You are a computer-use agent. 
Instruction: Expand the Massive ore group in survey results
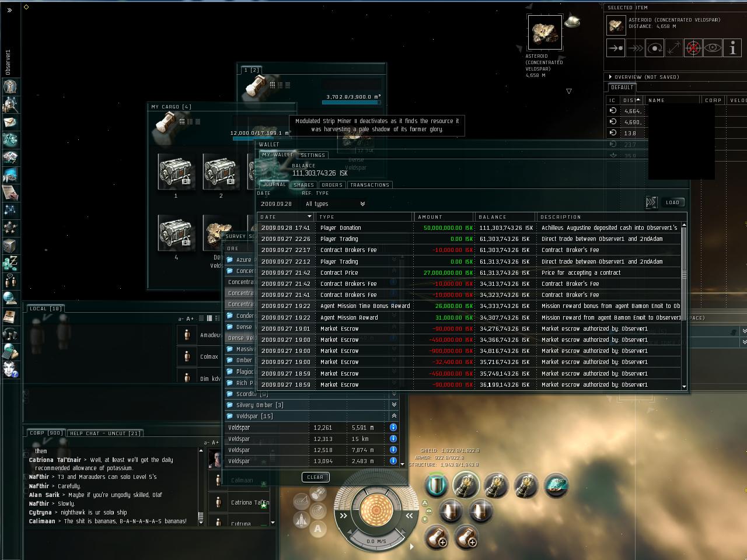tap(230, 349)
